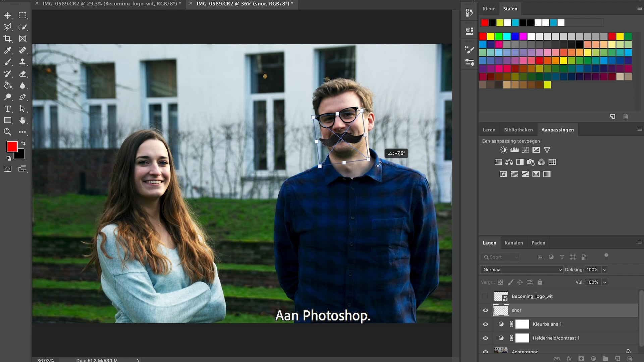Select the Blur tool
644x362 pixels.
22,85
